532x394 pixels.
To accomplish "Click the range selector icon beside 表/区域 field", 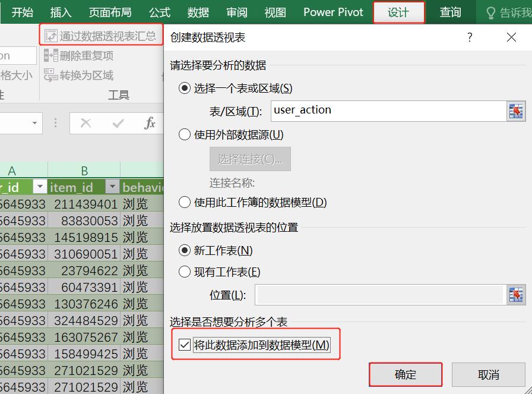I will pyautogui.click(x=517, y=111).
